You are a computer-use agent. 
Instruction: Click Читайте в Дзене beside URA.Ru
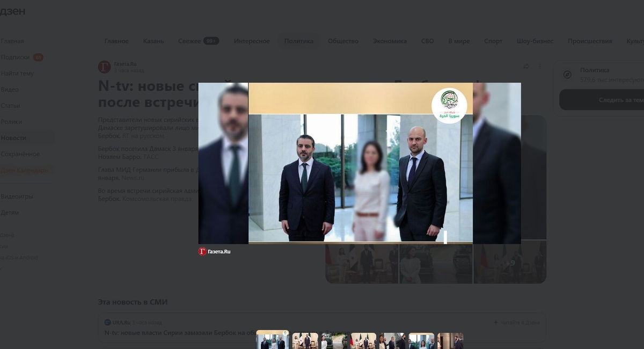click(x=516, y=322)
